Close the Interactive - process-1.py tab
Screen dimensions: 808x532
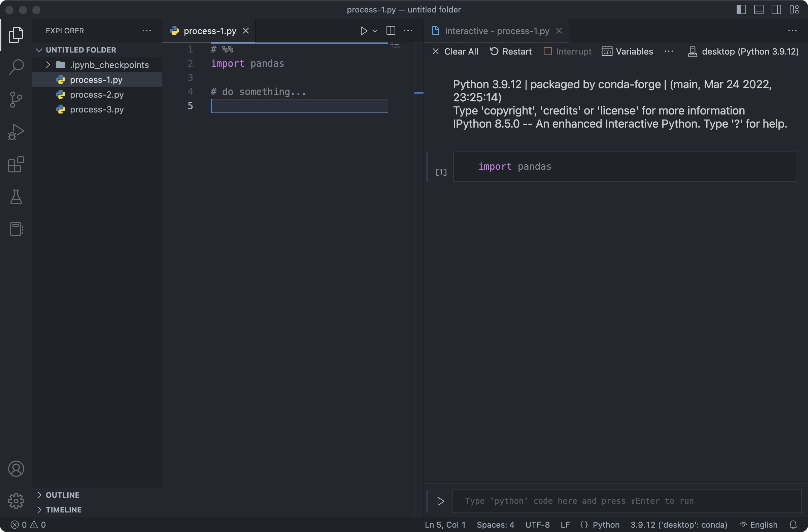(x=559, y=31)
